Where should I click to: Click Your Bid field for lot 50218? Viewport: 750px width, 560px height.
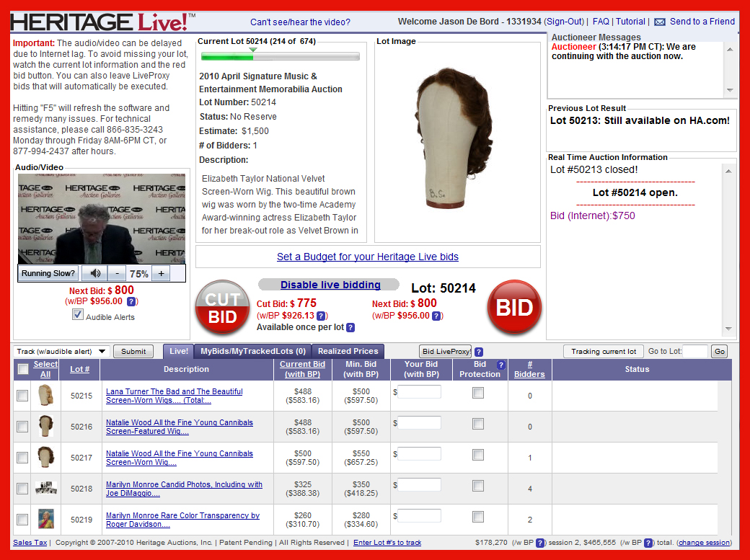(x=419, y=485)
